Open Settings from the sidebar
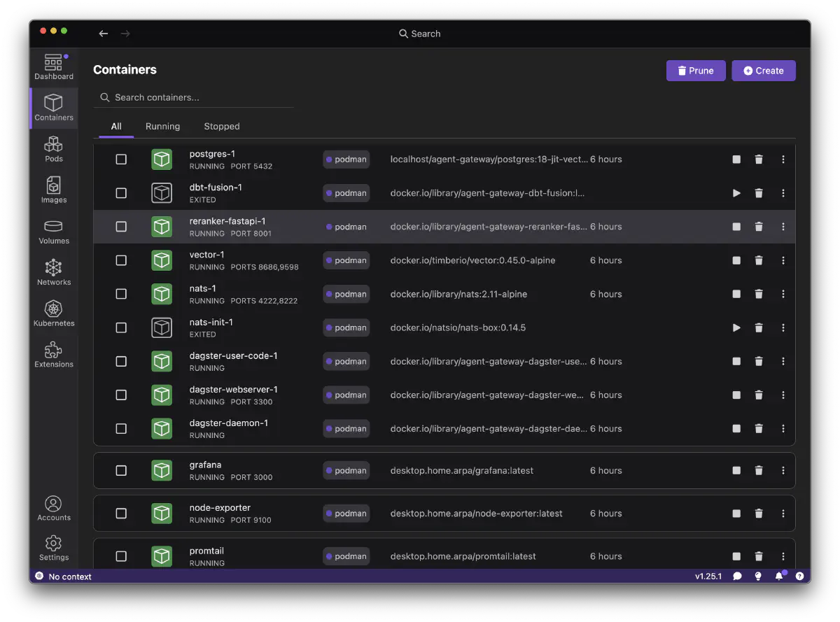Image resolution: width=840 pixels, height=622 pixels. 54,549
